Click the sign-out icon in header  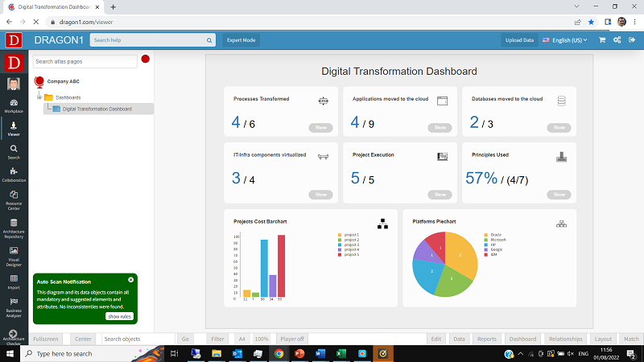[x=632, y=39]
